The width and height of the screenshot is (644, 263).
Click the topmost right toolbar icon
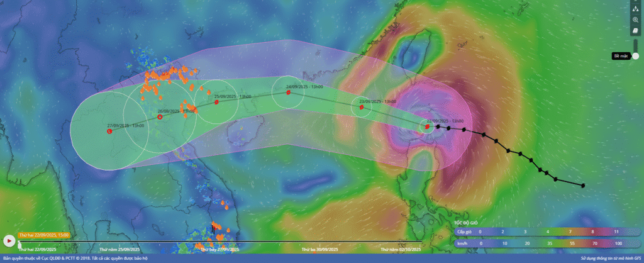point(635,2)
